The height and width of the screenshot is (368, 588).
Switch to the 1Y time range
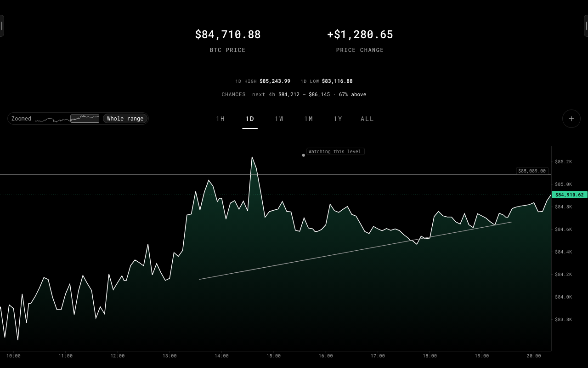coord(338,119)
